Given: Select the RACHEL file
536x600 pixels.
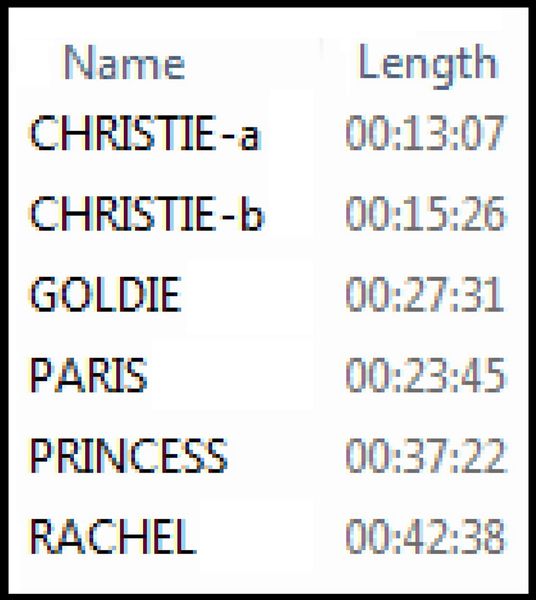Looking at the screenshot, I should pos(113,536).
